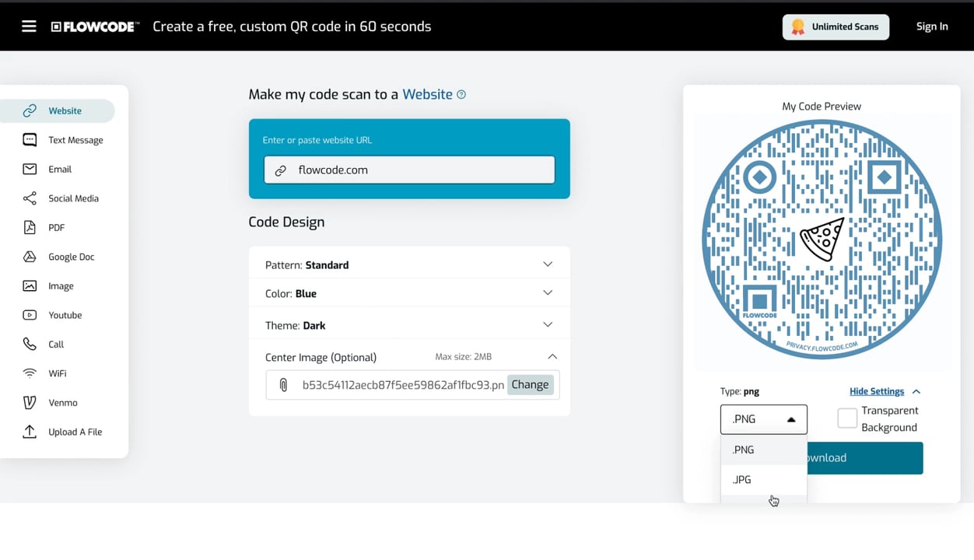
Task: Select .PNG option in the dropdown list
Action: coord(744,450)
